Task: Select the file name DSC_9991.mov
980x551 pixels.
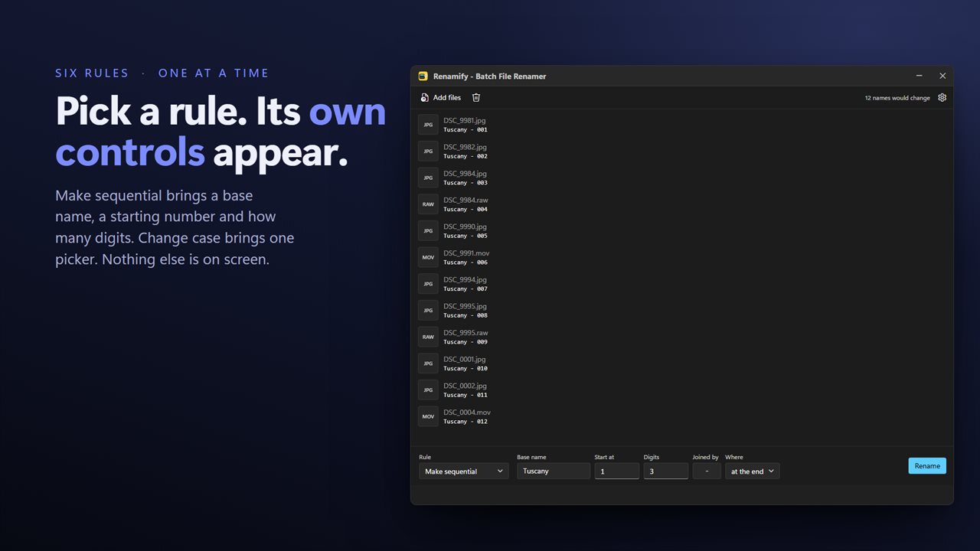Action: (466, 253)
